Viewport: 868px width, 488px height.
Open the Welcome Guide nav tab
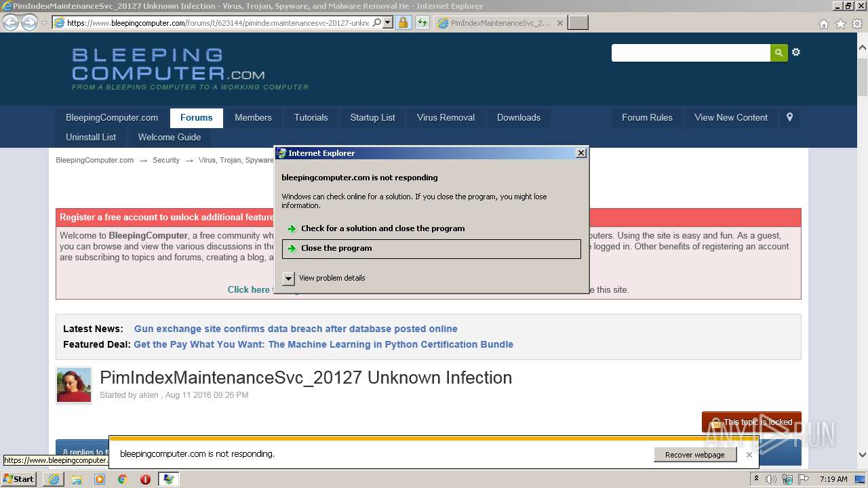170,137
